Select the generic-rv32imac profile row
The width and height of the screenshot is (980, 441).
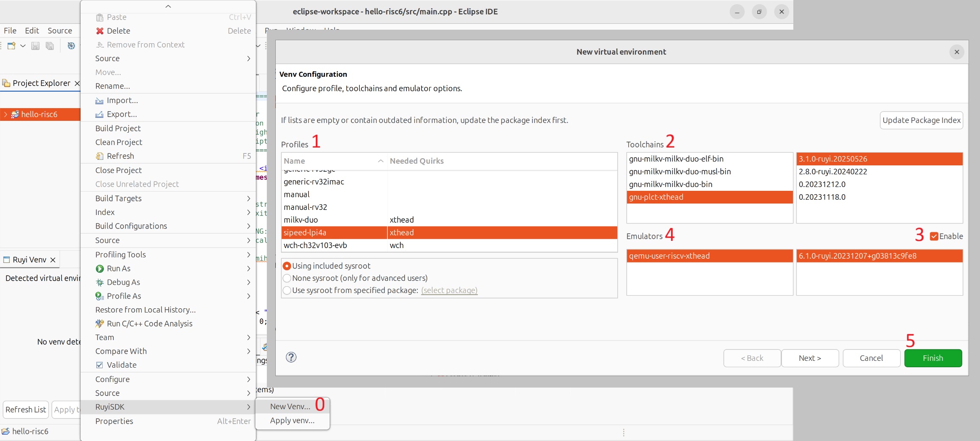(449, 182)
